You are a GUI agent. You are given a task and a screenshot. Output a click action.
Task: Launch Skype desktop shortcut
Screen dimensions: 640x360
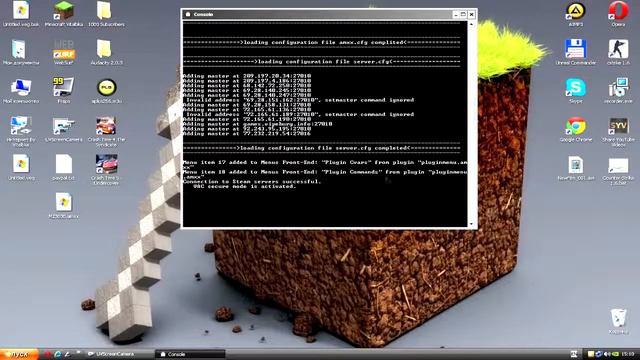[576, 91]
